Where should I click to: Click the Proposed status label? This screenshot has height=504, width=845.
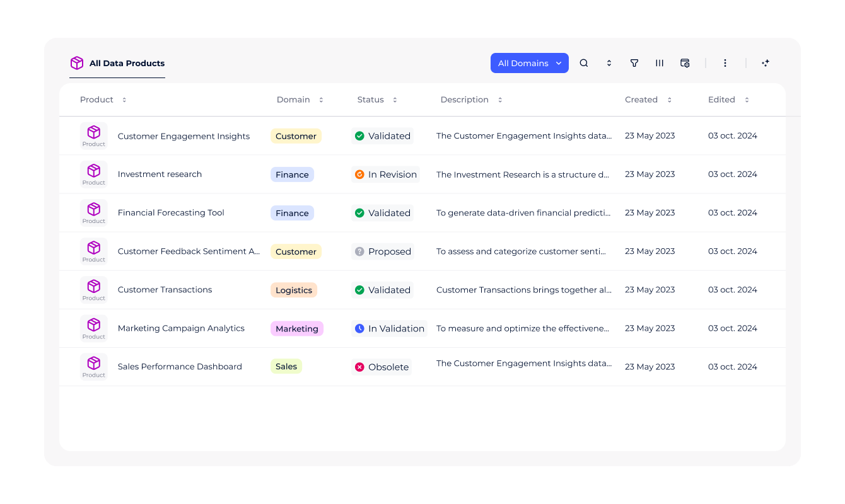(x=390, y=251)
